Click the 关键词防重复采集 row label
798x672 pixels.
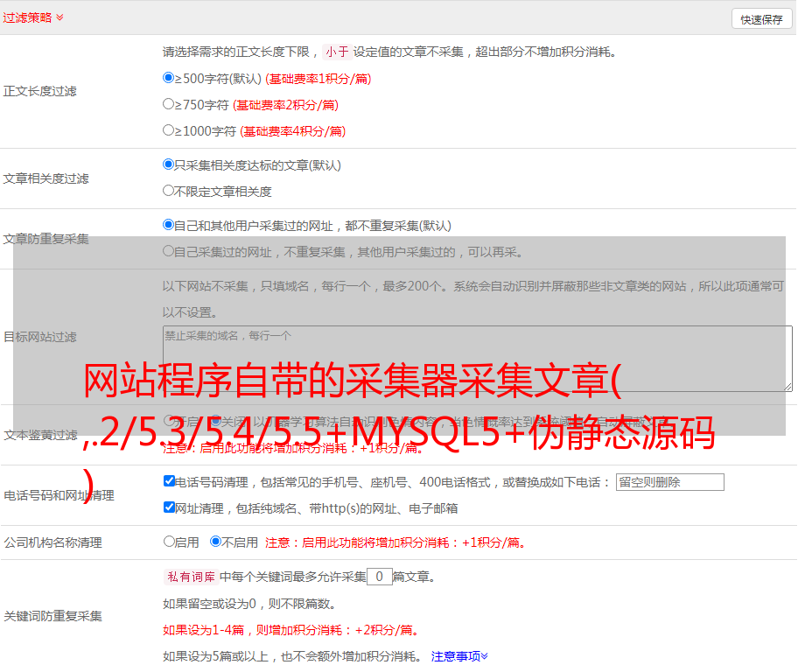(x=52, y=616)
